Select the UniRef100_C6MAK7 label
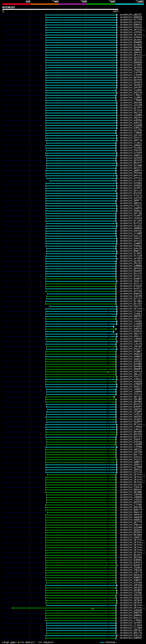Image resolution: width=146 pixels, height=644 pixels. coord(131,389)
